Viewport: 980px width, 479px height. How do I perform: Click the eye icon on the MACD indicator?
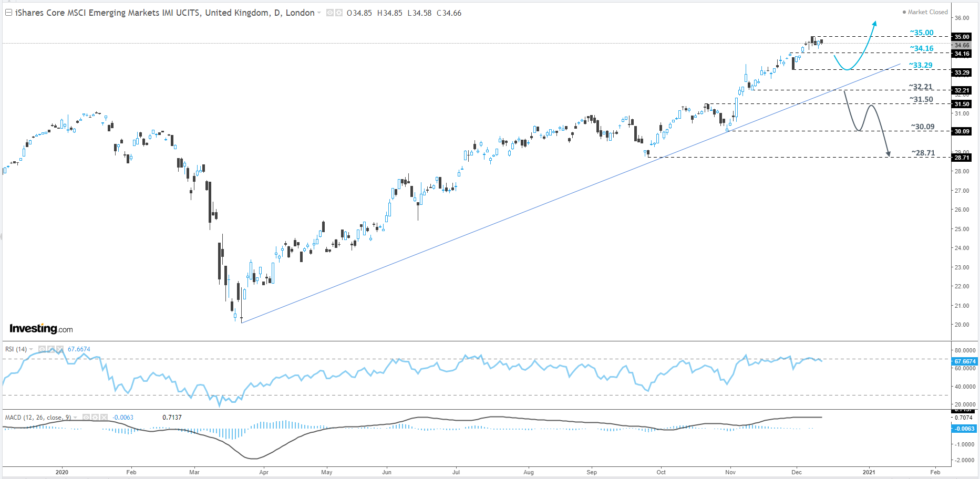(86, 417)
